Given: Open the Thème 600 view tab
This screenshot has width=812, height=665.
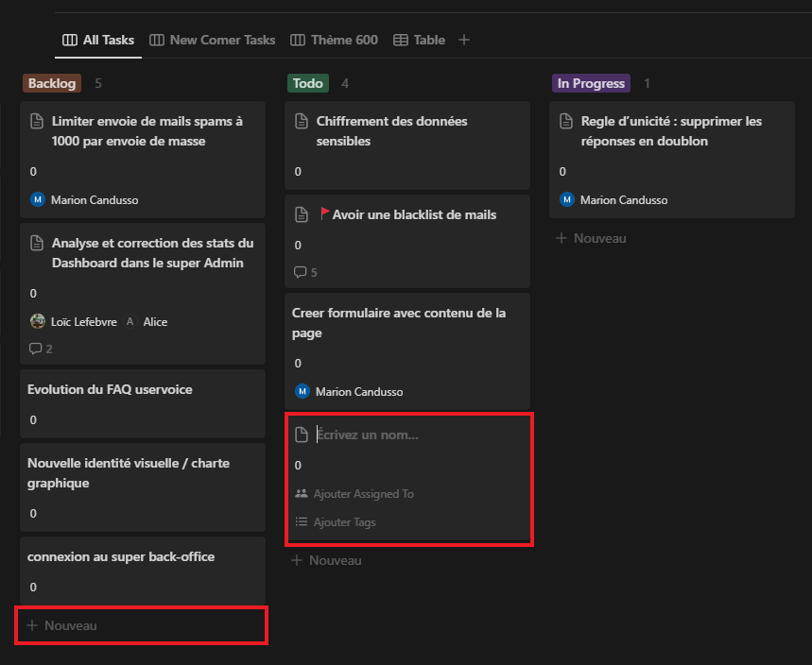Looking at the screenshot, I should (x=335, y=40).
